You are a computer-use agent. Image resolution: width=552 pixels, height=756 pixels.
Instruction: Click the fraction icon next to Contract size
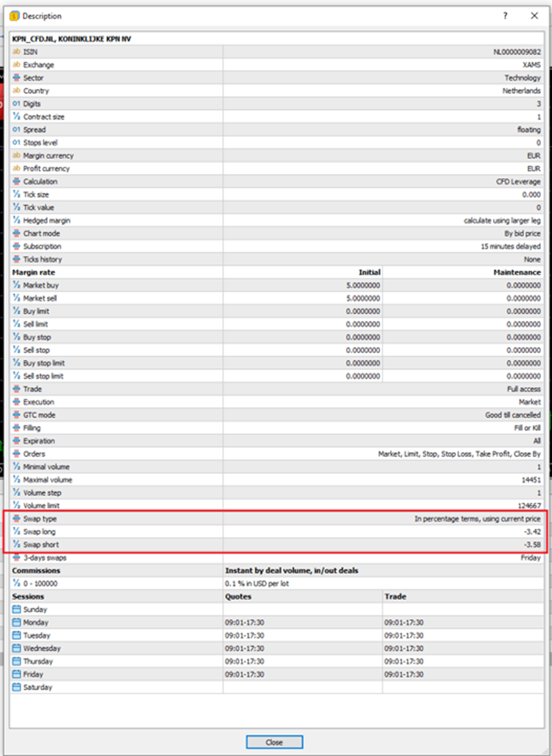tap(15, 116)
